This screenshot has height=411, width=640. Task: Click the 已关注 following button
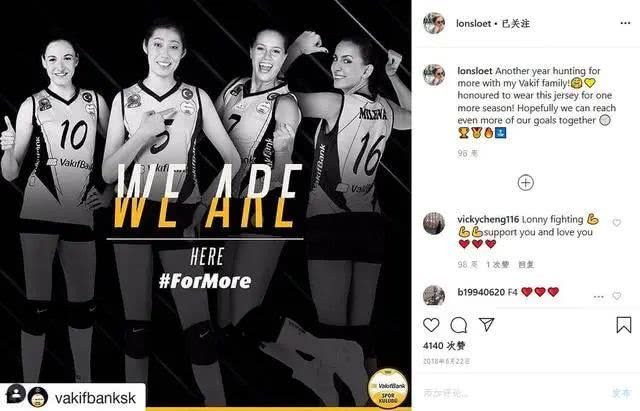tap(516, 24)
